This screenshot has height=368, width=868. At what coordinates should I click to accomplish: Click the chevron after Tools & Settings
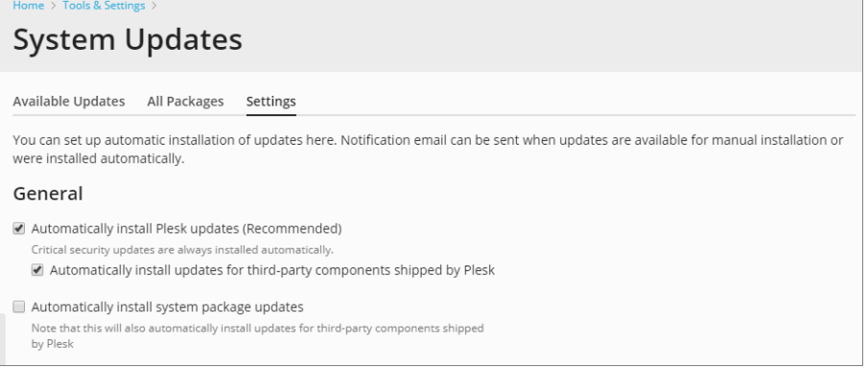(x=153, y=6)
